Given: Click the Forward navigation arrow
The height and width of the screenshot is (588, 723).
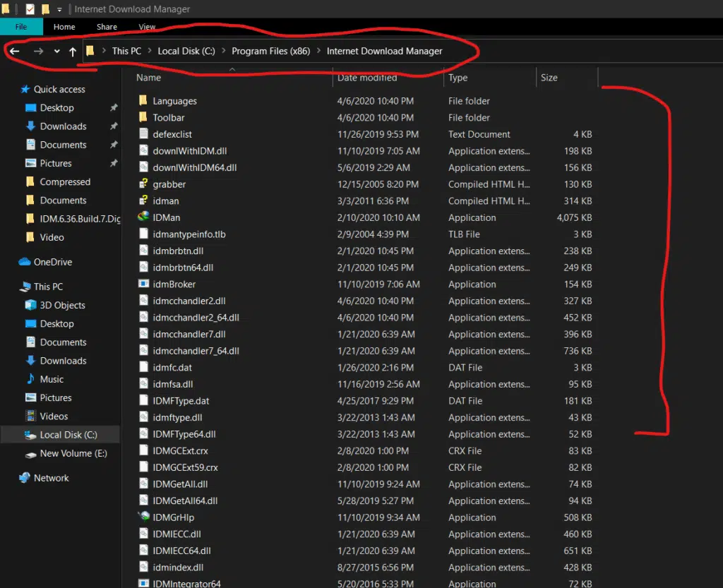Looking at the screenshot, I should 38,51.
